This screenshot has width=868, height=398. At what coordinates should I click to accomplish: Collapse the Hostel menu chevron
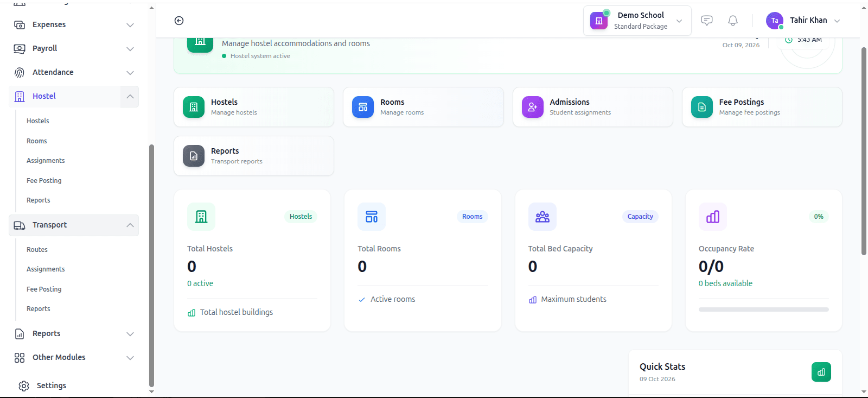pyautogui.click(x=130, y=97)
